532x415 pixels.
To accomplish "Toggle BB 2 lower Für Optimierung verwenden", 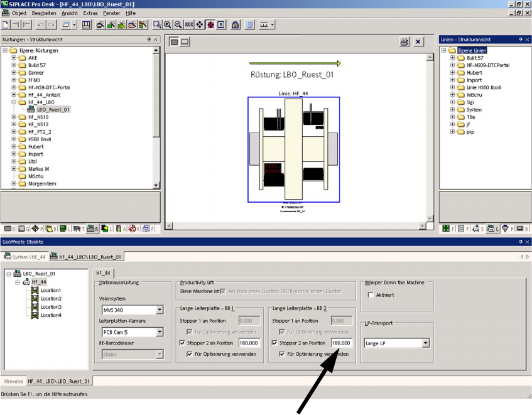I will pyautogui.click(x=282, y=354).
